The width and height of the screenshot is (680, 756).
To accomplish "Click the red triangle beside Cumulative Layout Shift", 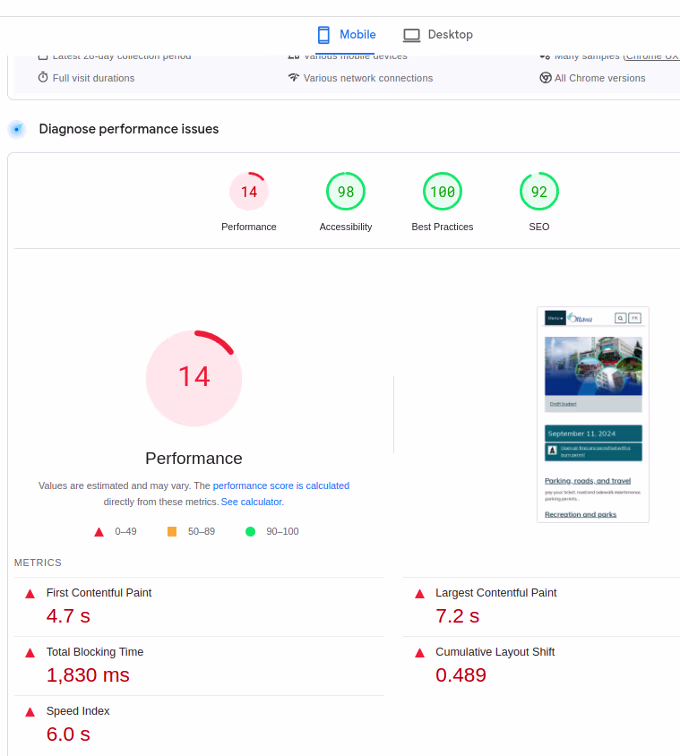I will coord(420,653).
